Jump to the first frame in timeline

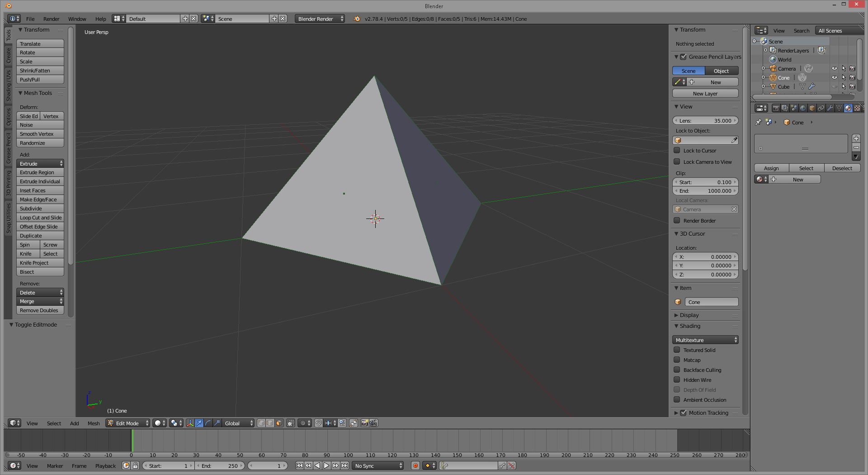tap(299, 465)
